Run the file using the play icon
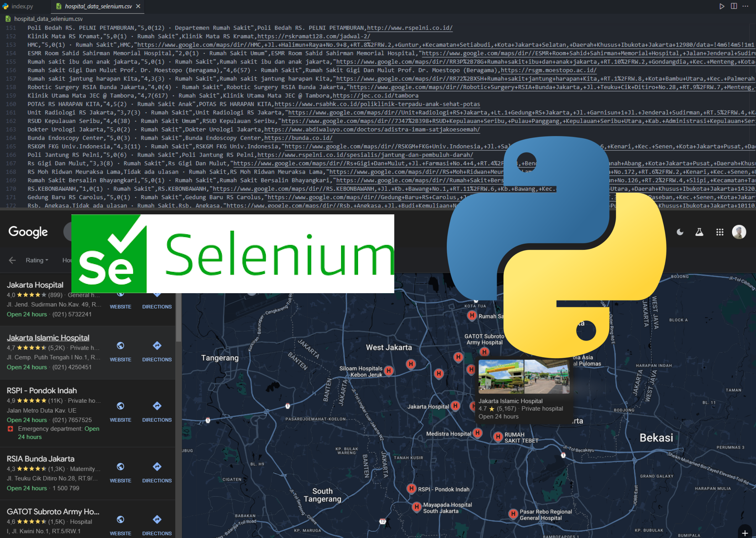This screenshot has height=538, width=756. [722, 6]
